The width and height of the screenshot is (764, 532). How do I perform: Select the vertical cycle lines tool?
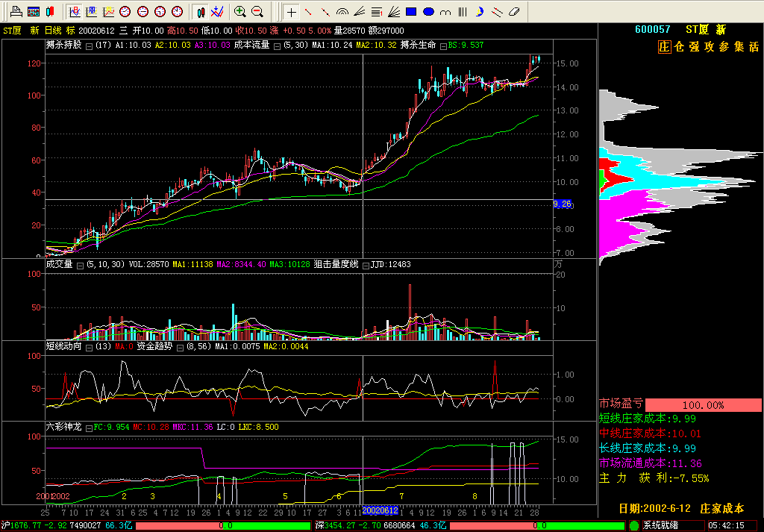tap(463, 12)
